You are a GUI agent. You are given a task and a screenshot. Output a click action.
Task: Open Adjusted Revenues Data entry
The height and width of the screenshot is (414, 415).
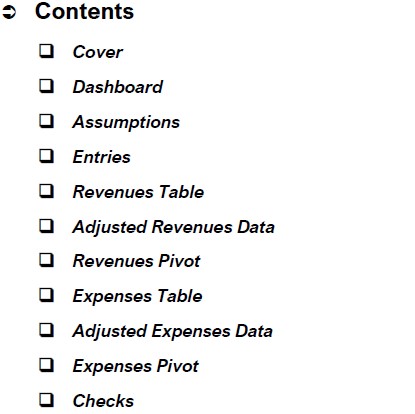pyautogui.click(x=173, y=227)
